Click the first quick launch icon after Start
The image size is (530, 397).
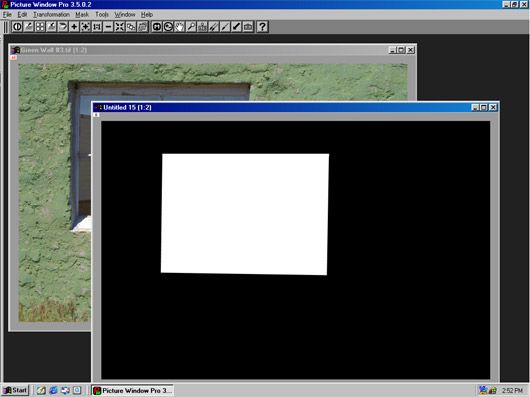[x=42, y=390]
